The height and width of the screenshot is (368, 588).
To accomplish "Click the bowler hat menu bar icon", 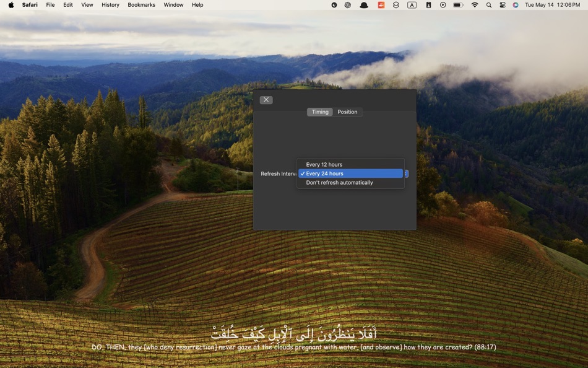I will 364,5.
